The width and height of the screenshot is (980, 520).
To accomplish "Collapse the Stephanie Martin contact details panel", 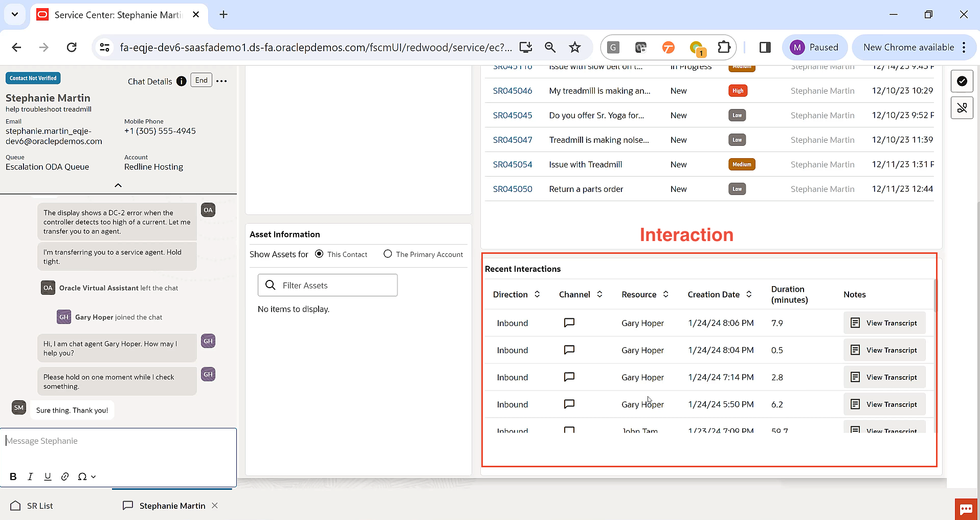I will pos(117,185).
